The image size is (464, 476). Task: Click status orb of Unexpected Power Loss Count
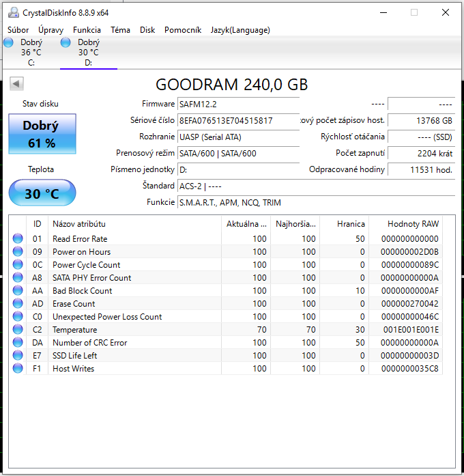click(18, 317)
